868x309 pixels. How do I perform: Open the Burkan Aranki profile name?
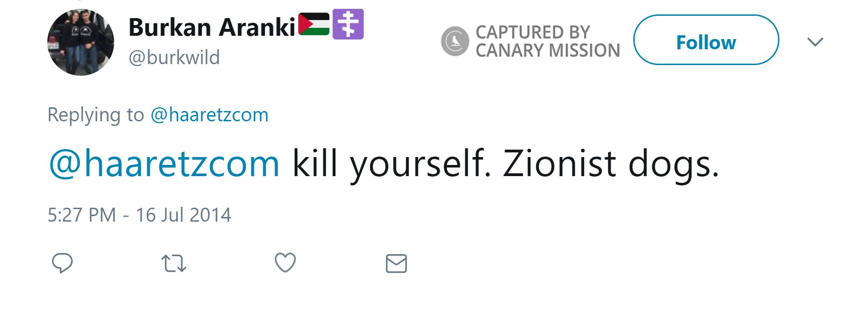212,27
